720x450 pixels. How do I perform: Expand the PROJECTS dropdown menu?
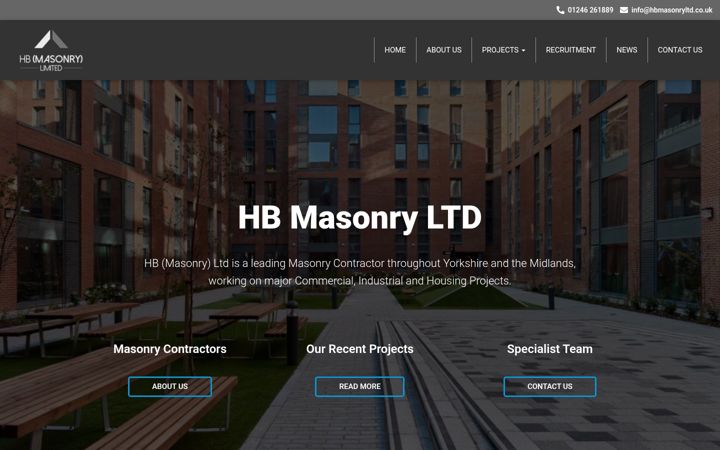tap(503, 50)
